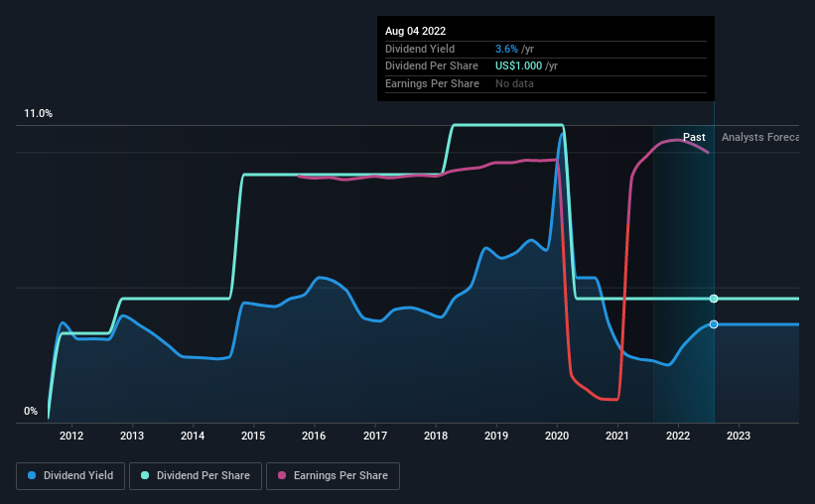Click the 2014 x-axis label
This screenshot has height=504, width=815.
click(x=193, y=436)
